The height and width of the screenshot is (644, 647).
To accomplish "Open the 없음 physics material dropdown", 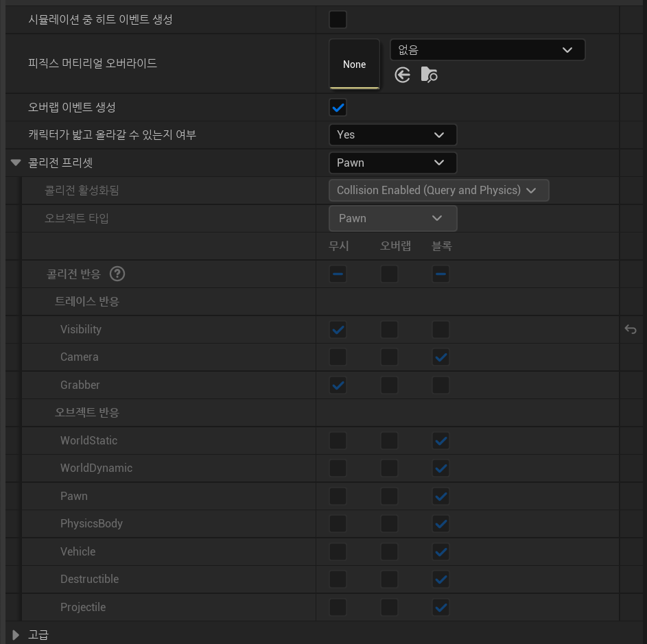I will pos(487,50).
